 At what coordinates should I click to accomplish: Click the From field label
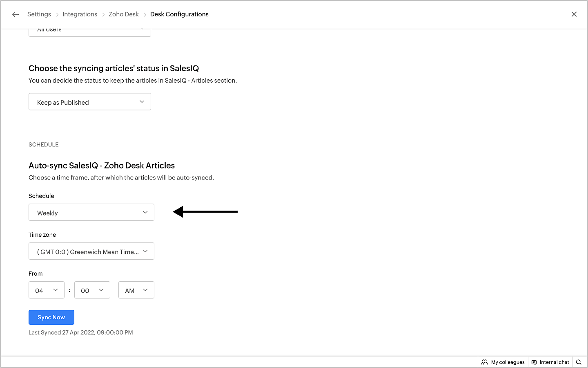coord(36,274)
